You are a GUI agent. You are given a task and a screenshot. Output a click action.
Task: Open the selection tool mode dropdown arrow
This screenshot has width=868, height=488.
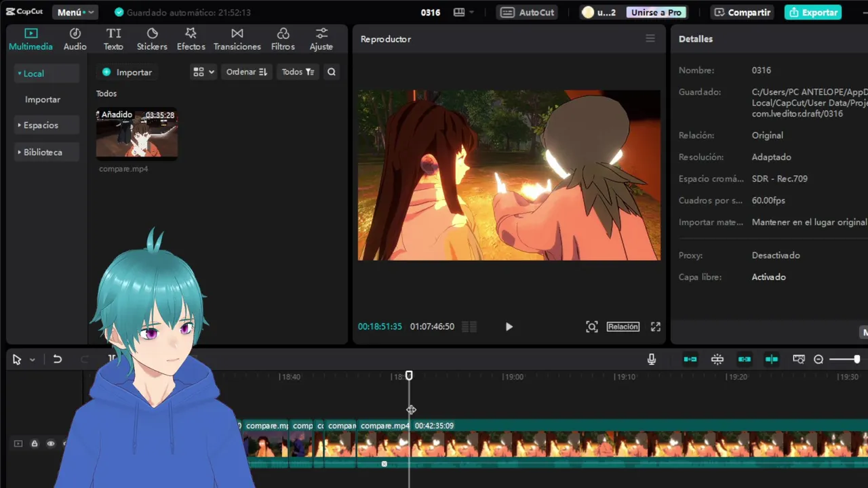(x=32, y=360)
